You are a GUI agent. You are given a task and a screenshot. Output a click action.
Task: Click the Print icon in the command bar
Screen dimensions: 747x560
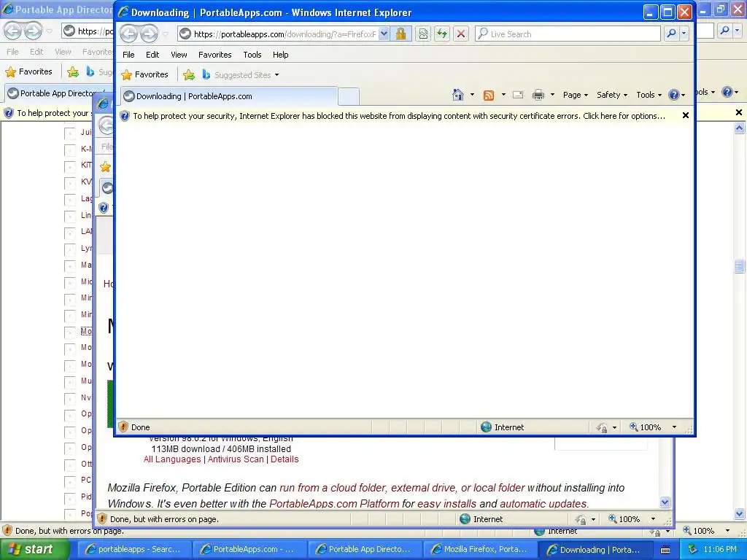tap(538, 95)
